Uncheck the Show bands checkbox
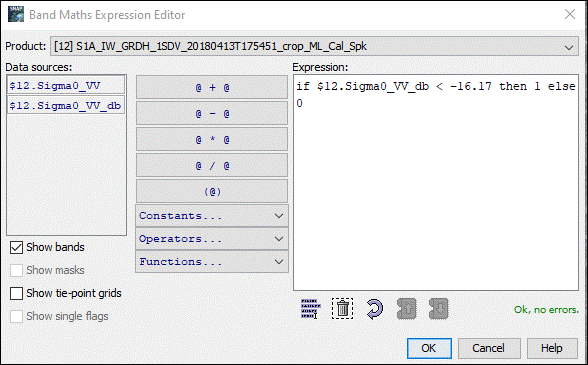The height and width of the screenshot is (365, 588). (x=16, y=248)
